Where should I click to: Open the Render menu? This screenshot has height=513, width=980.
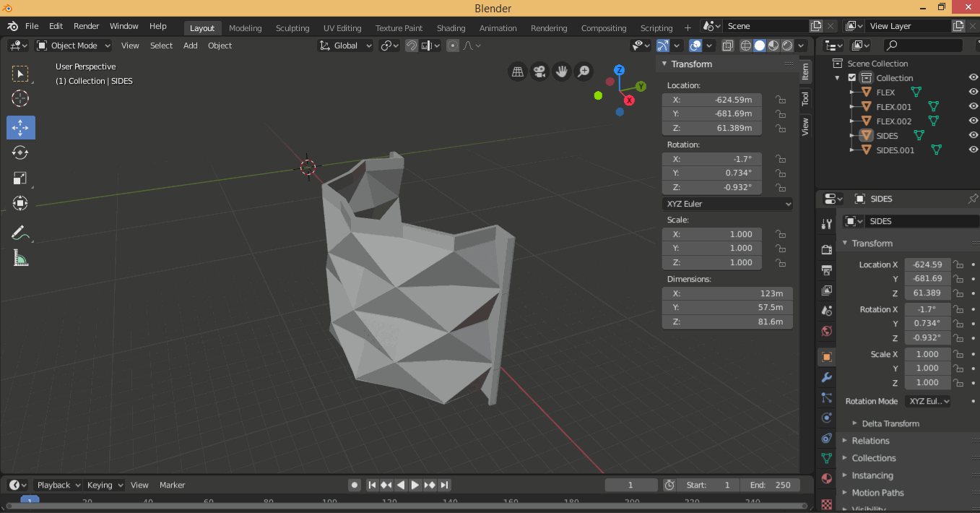click(86, 26)
